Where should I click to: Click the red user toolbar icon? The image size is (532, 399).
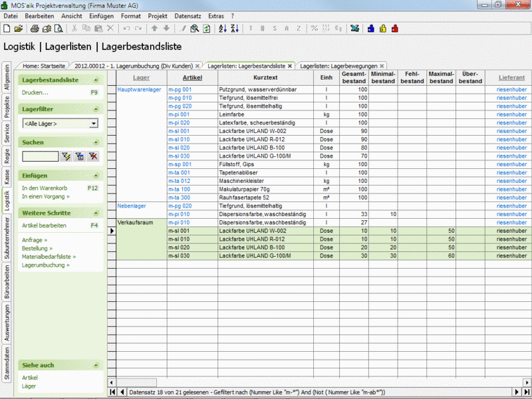pos(394,29)
